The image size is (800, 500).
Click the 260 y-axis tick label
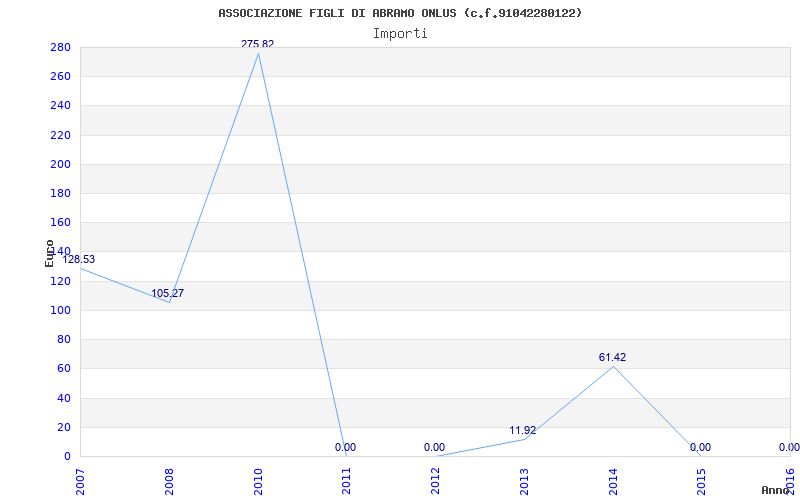point(60,77)
